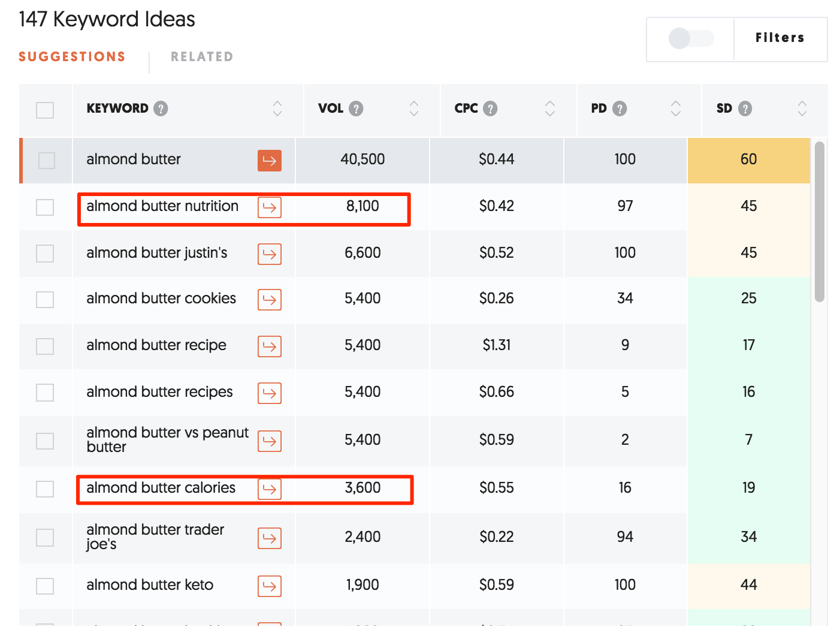Image resolution: width=840 pixels, height=639 pixels.
Task: Click the arrow icon next to almond butter cookies
Action: tap(269, 300)
